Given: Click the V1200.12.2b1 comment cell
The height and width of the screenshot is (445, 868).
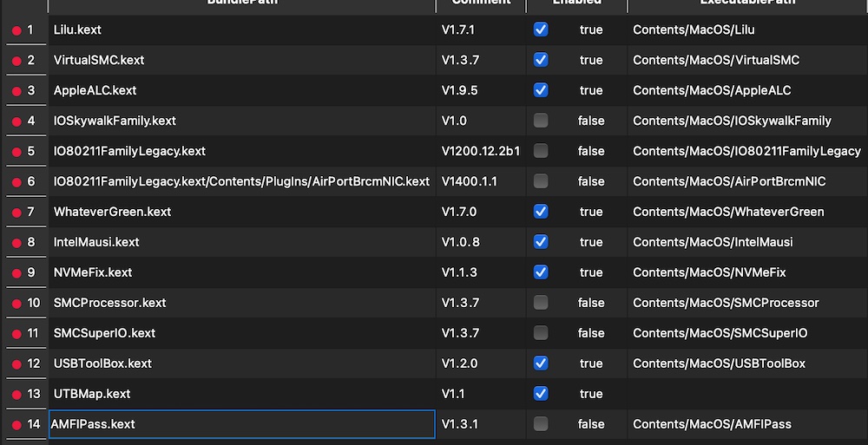Looking at the screenshot, I should click(x=480, y=151).
